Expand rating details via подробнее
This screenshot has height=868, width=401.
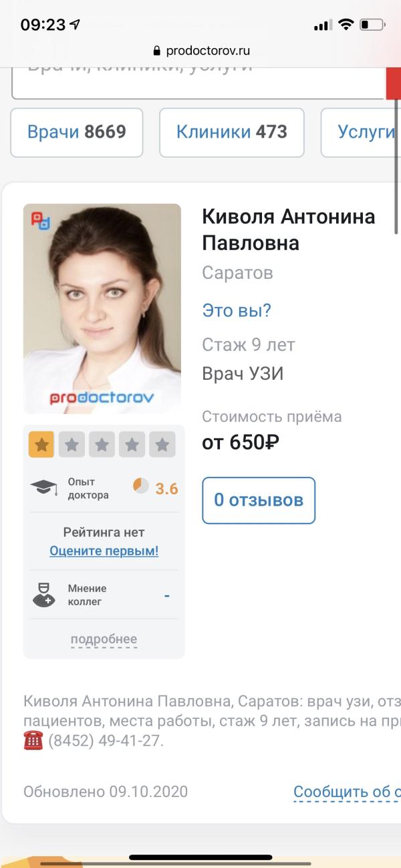point(104,639)
